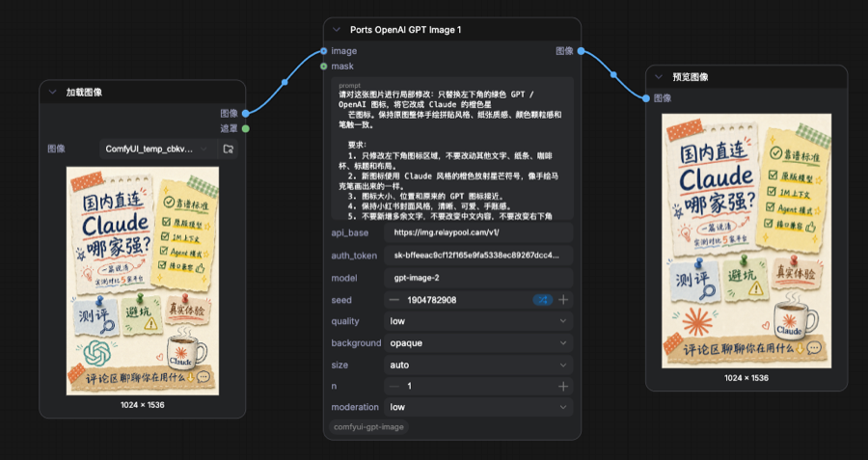Increase the n value with plus button
868x460 pixels.
(x=563, y=387)
